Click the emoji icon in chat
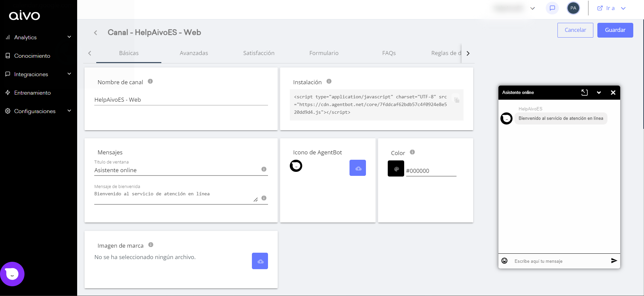The height and width of the screenshot is (296, 644). (504, 261)
